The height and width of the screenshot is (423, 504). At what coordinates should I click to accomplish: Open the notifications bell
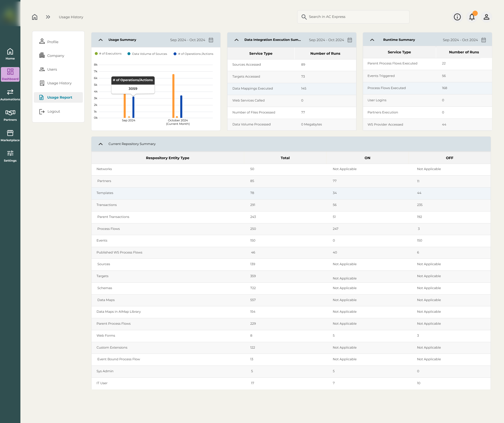tap(472, 17)
